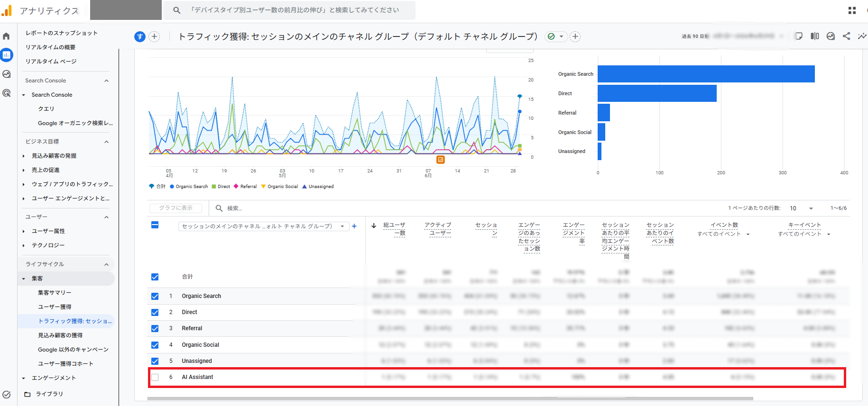The height and width of the screenshot is (406, 868).
Task: Open リアルタイムの概要 menu item
Action: (50, 47)
